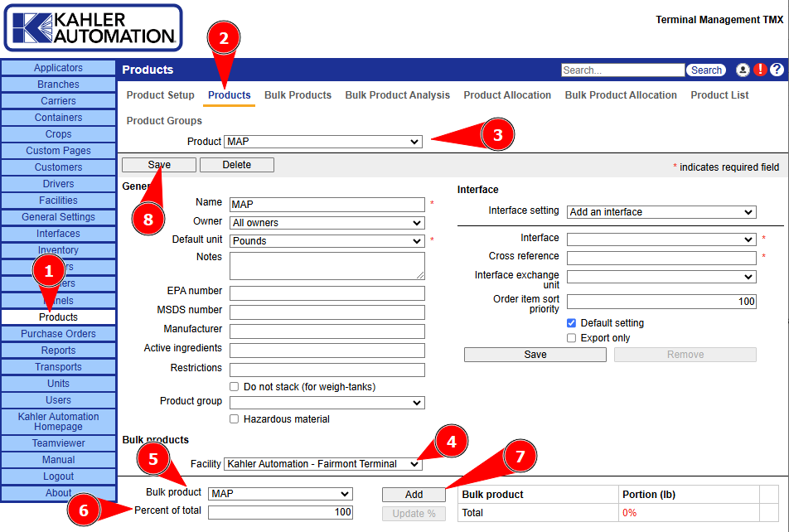Click Order item sort priority field
The image size is (789, 532).
(x=661, y=301)
